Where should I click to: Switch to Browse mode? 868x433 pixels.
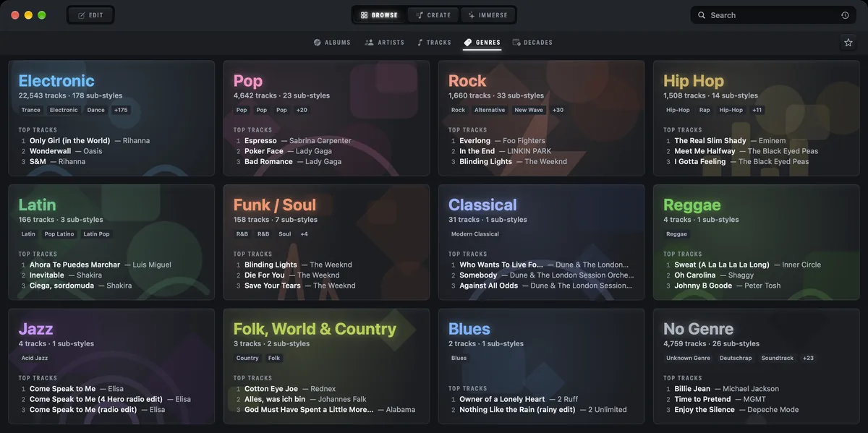click(x=379, y=15)
